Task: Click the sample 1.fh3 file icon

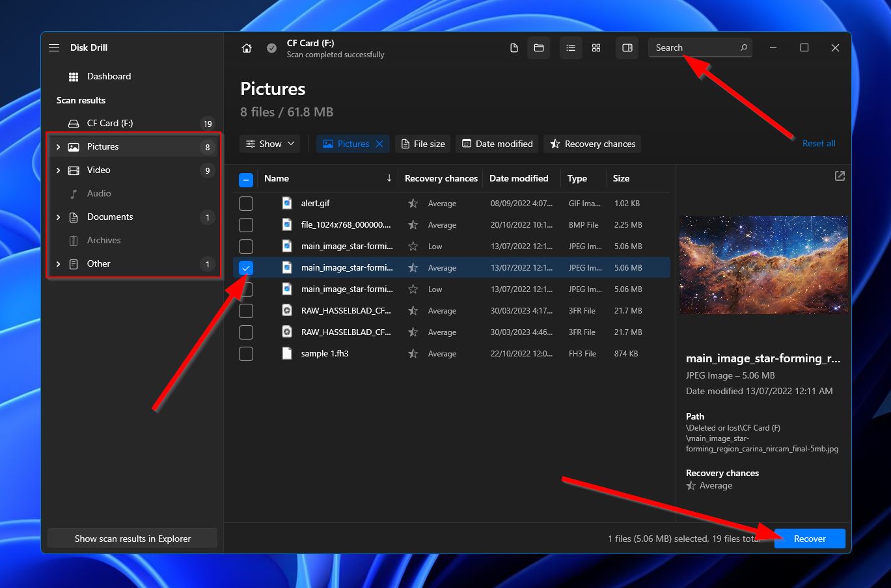Action: pyautogui.click(x=286, y=353)
